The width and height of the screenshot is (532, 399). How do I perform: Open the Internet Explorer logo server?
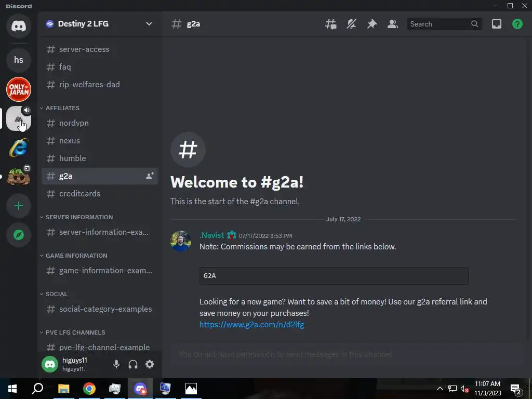(x=19, y=148)
